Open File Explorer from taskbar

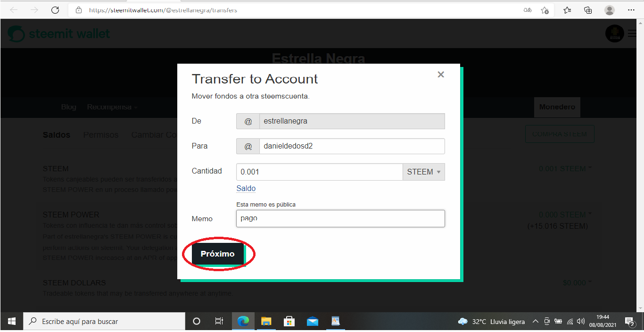coord(266,321)
